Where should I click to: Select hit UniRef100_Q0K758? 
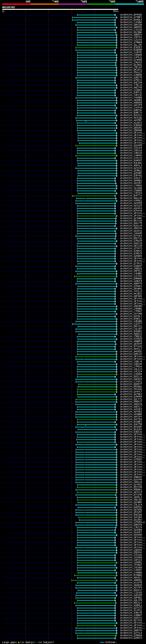[131, 424]
